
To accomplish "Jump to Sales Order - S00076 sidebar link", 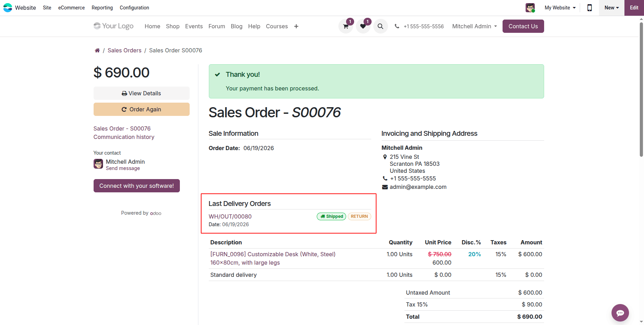I will click(x=122, y=128).
